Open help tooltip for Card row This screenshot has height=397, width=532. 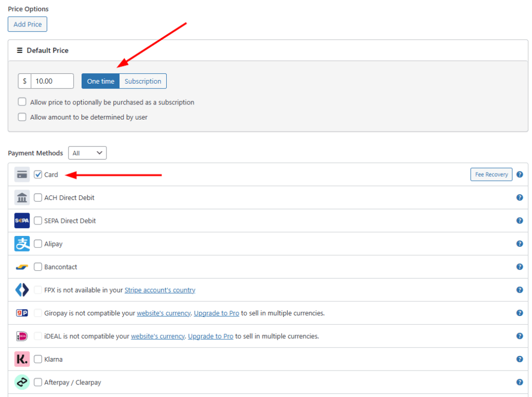pyautogui.click(x=520, y=175)
